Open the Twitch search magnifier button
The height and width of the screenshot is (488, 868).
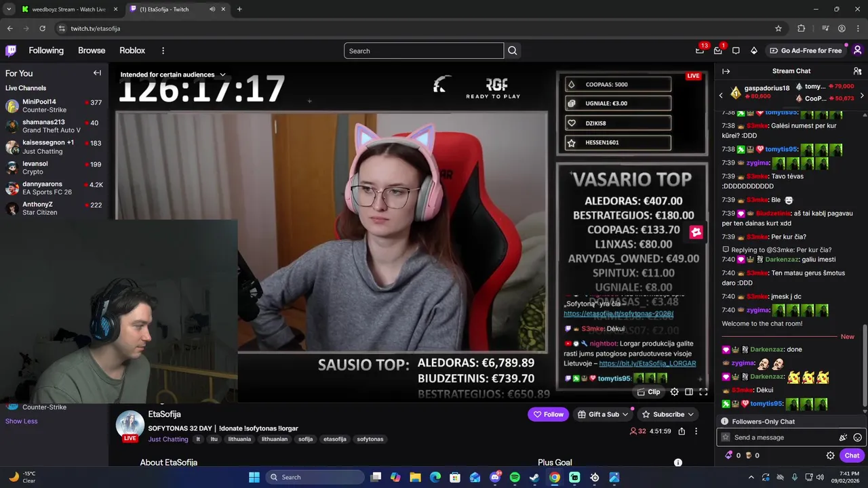coord(513,51)
